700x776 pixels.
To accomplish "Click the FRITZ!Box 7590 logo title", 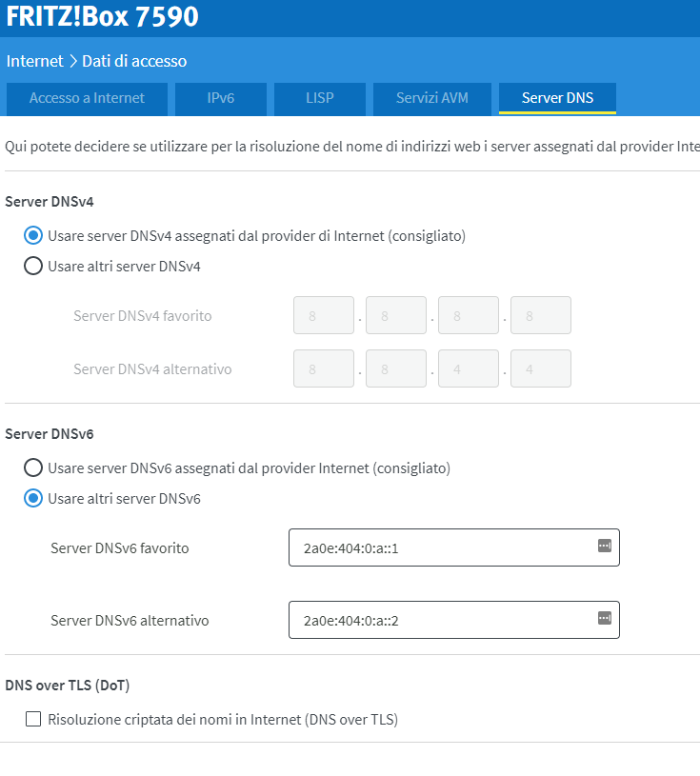I will pyautogui.click(x=103, y=17).
